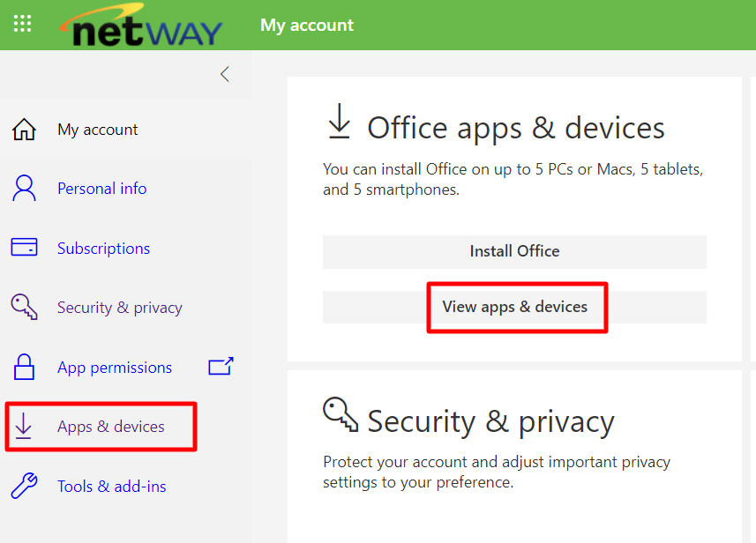Click the card icon for Subscriptions

coord(24,248)
